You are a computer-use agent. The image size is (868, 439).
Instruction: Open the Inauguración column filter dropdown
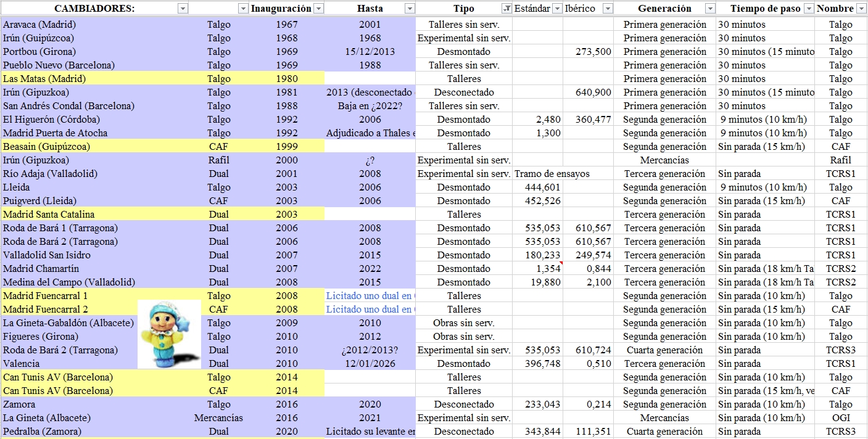tap(318, 9)
